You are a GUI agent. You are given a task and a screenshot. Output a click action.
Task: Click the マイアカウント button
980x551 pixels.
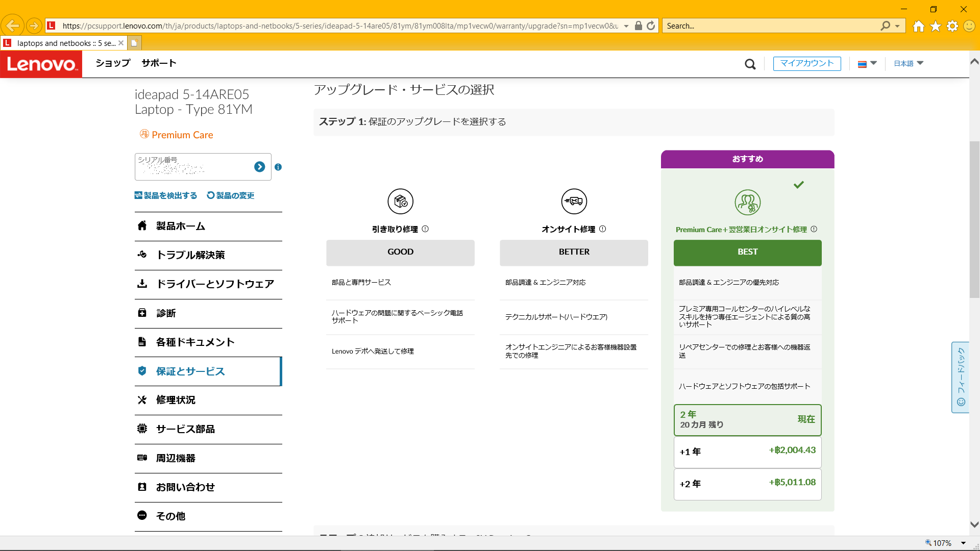point(807,63)
